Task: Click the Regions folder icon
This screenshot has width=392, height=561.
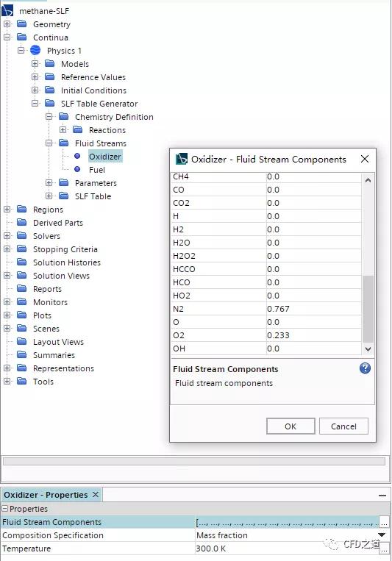Action: pos(22,210)
